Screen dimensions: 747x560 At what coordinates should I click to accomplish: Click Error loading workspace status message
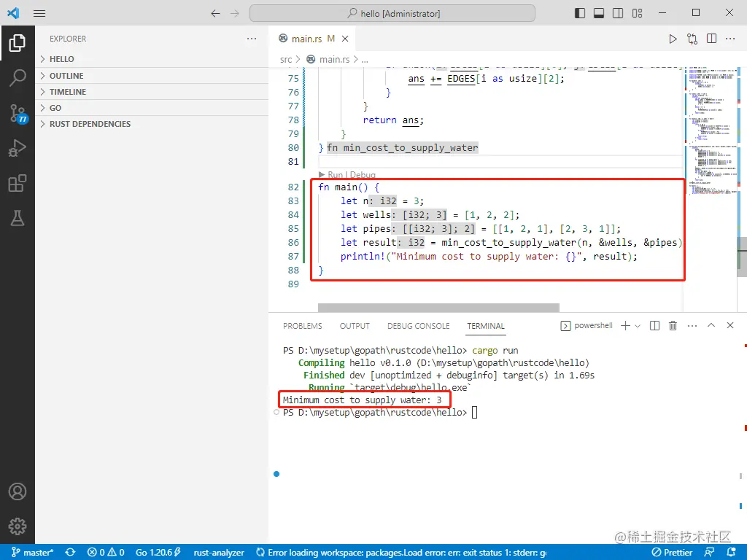click(x=401, y=553)
